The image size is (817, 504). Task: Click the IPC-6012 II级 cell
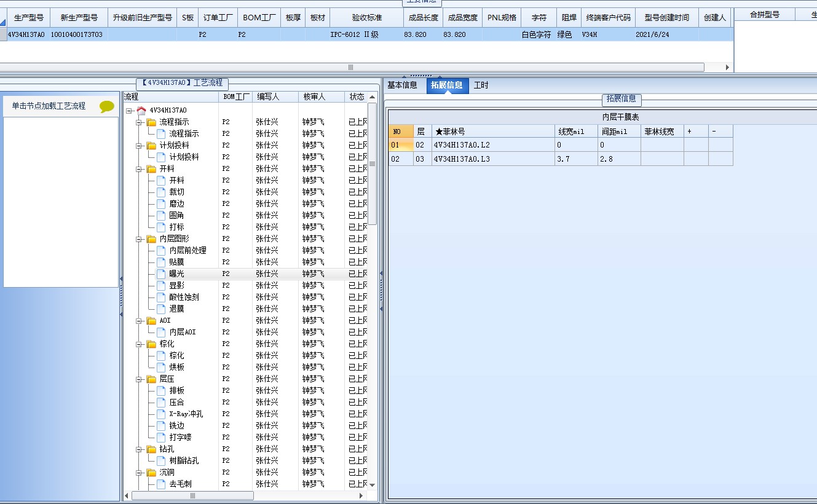click(x=367, y=34)
